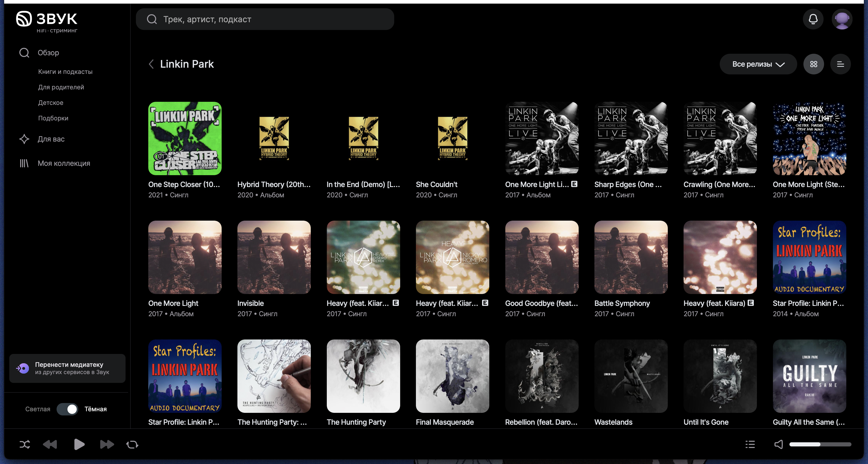Open Good Goodbye single cover
868x464 pixels.
[x=541, y=257]
